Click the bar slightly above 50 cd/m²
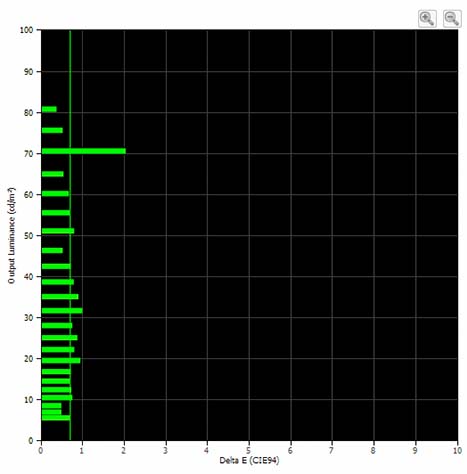This screenshot has height=474, width=467. 58,231
